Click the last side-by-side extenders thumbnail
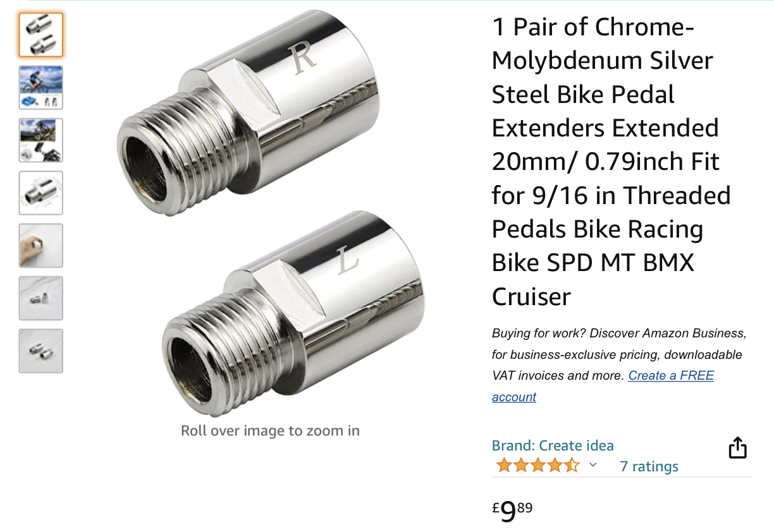The height and width of the screenshot is (532, 774). click(40, 351)
